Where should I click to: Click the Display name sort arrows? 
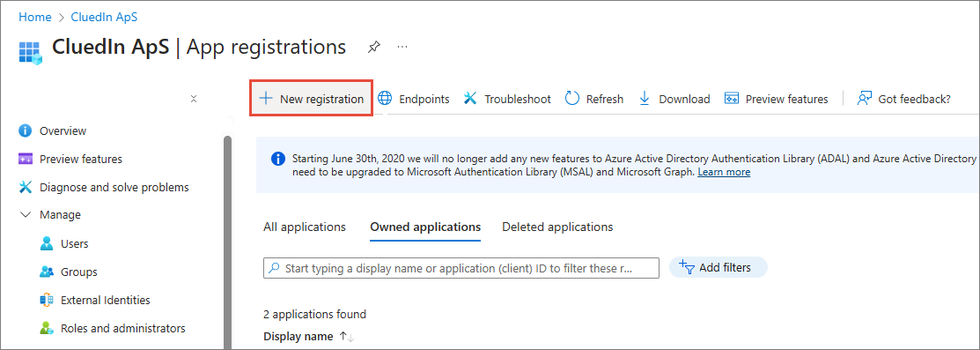(x=346, y=337)
